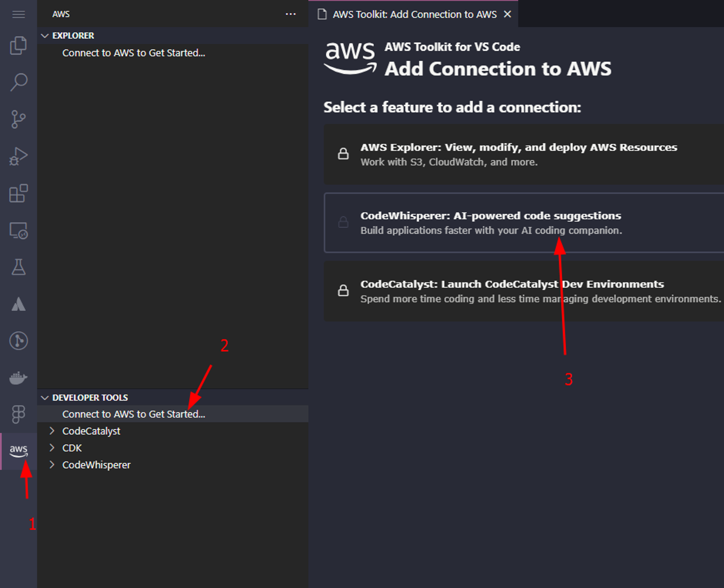
Task: Open the hamburger application menu
Action: (18, 14)
